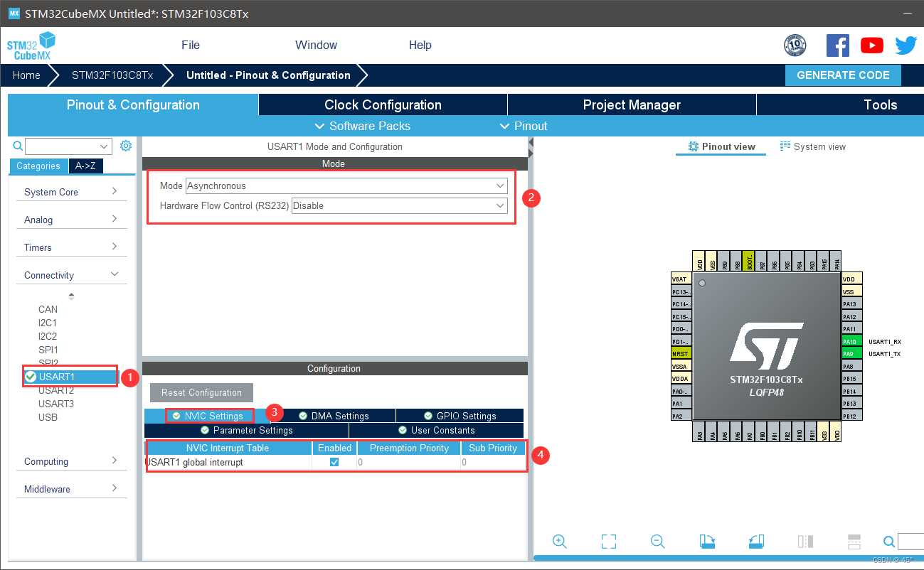The image size is (924, 570).
Task: Select the BOOT0 pin on the chip
Action: click(750, 260)
